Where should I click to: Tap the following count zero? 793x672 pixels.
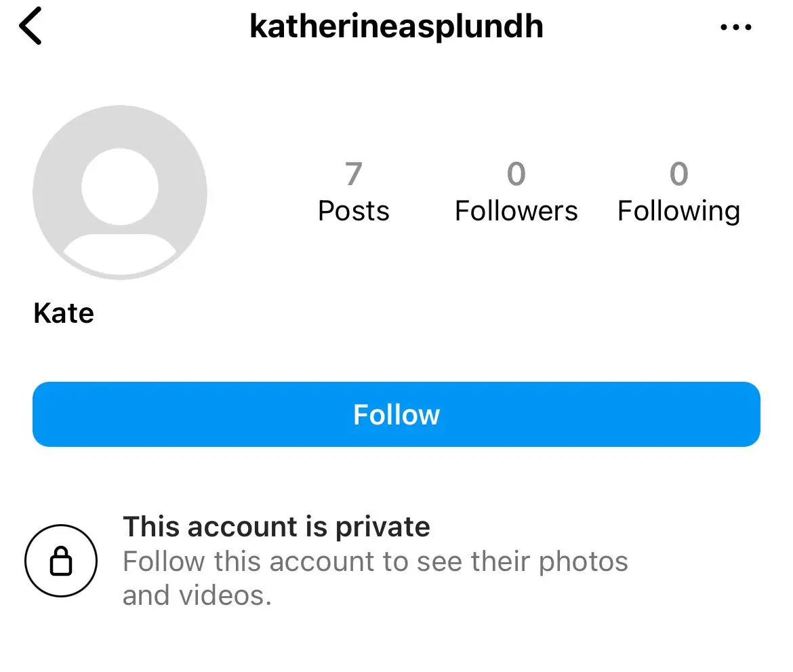[678, 174]
